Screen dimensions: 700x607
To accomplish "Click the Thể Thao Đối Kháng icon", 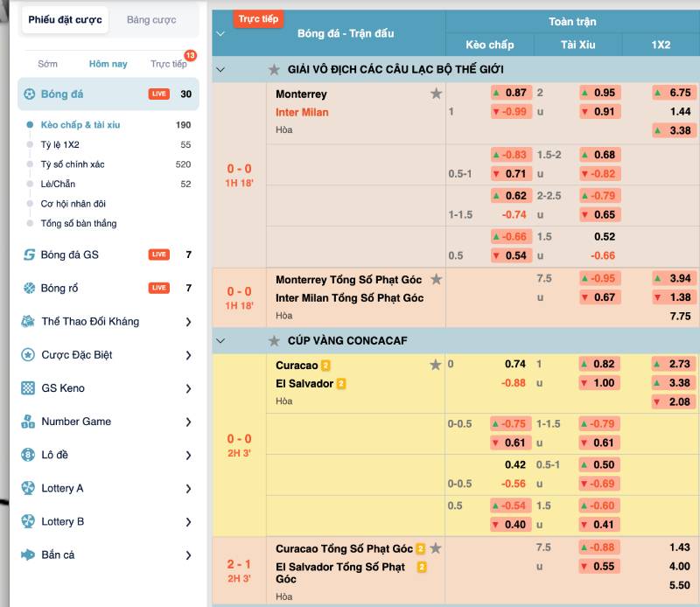I will [x=29, y=322].
